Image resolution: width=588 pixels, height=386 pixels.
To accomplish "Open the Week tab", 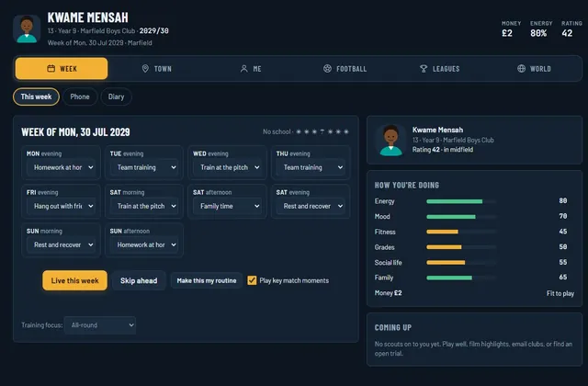I will point(62,69).
